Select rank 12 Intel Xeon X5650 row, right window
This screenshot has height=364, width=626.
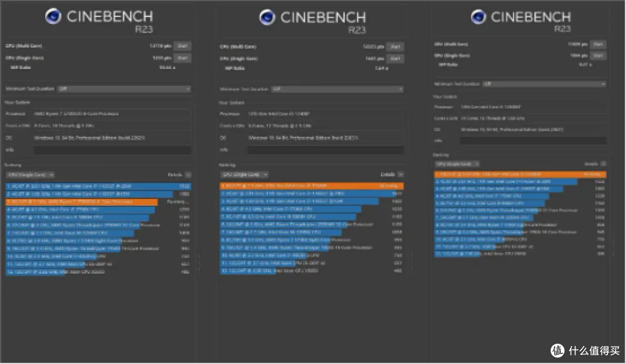(520, 254)
